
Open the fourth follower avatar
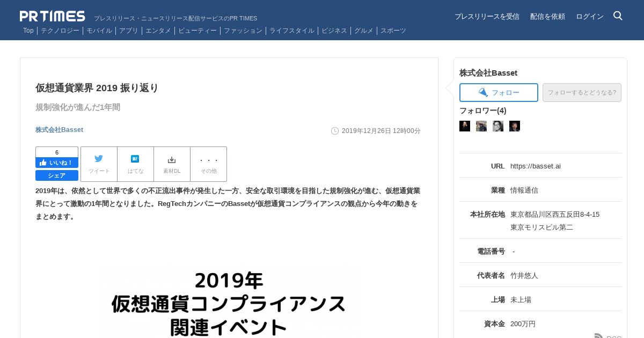point(515,126)
